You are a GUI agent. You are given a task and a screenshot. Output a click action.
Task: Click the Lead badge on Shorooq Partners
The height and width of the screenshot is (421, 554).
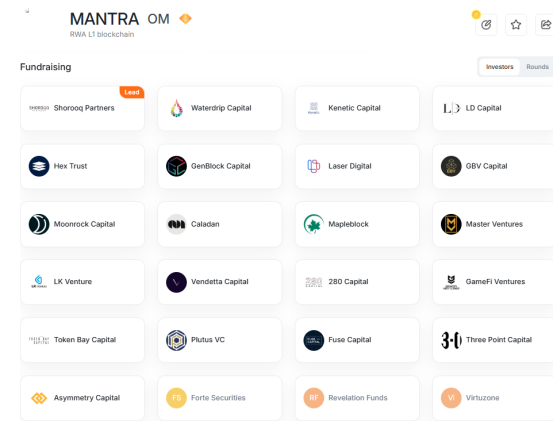(132, 92)
